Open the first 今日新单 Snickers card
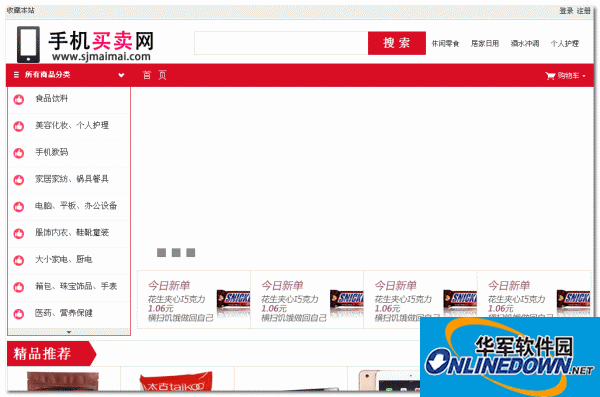This screenshot has width=600, height=397. [194, 299]
